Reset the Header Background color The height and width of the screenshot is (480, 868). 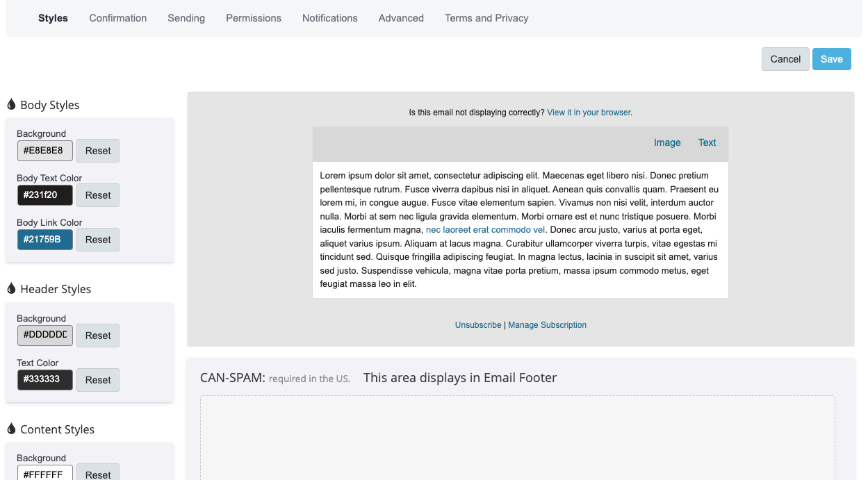pyautogui.click(x=98, y=336)
